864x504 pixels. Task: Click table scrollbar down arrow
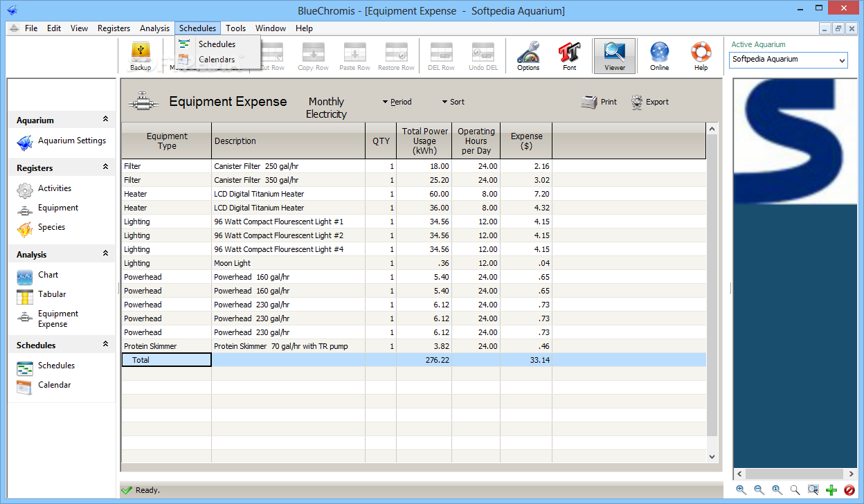[x=712, y=456]
